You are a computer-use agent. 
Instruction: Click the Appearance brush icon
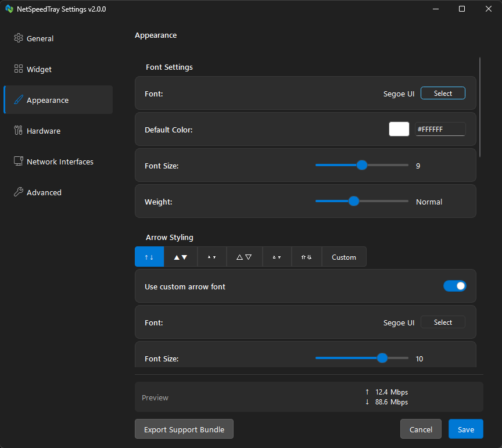pos(19,100)
